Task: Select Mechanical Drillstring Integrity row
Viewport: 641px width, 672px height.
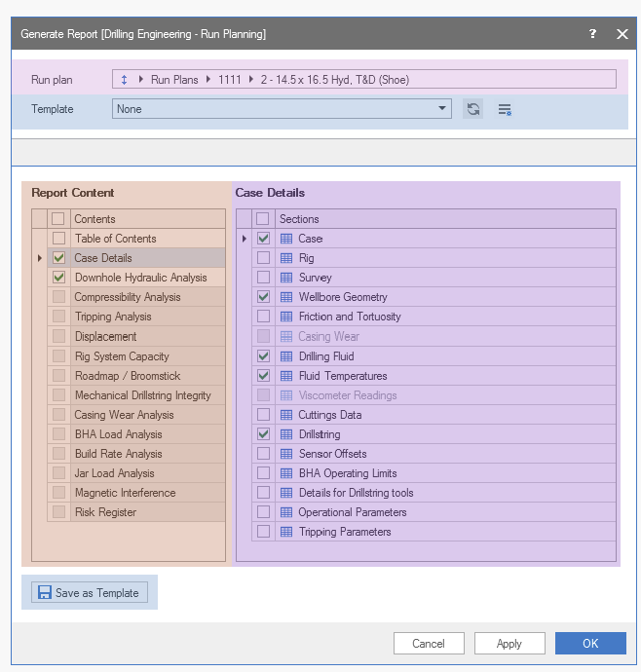Action: click(x=136, y=395)
